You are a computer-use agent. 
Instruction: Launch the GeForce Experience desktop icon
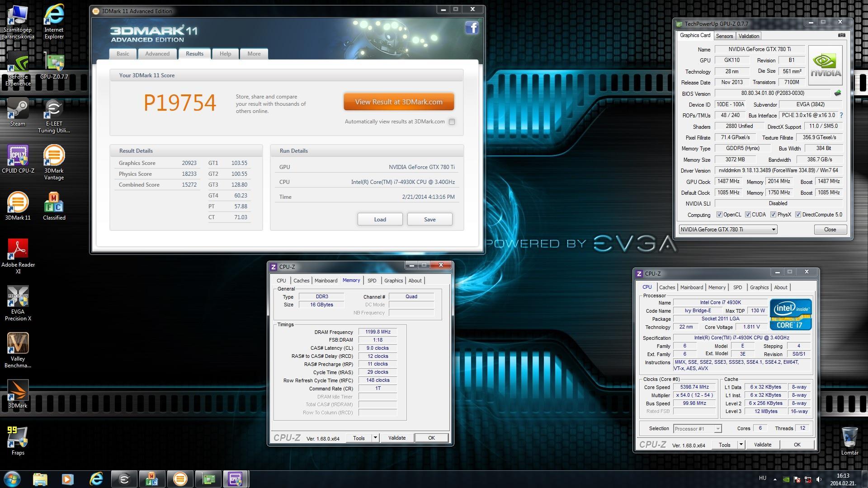[18, 69]
